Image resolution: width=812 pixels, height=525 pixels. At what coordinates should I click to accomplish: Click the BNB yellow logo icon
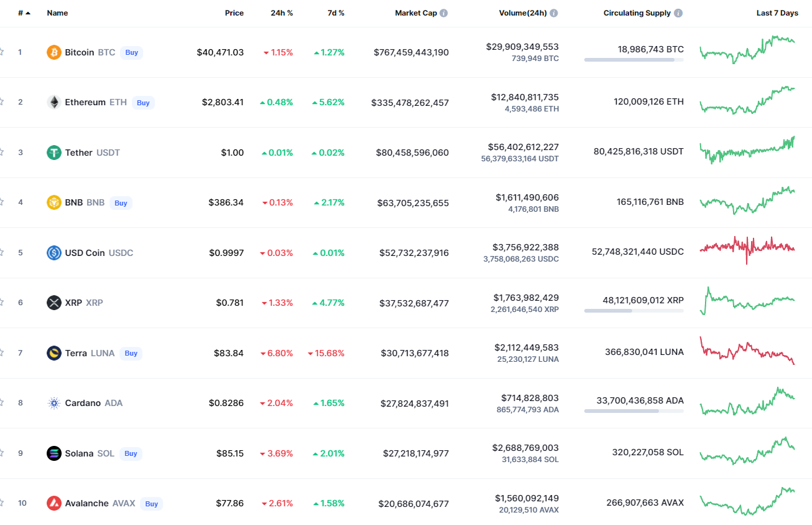(54, 202)
